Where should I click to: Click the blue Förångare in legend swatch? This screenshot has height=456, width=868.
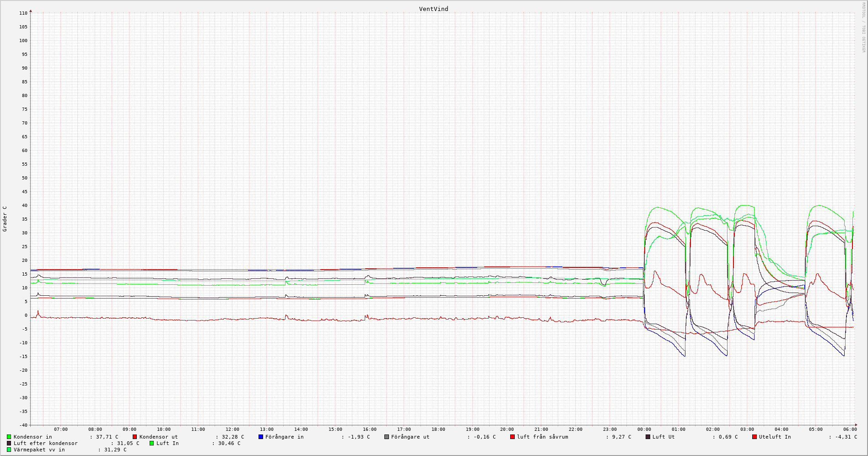261,437
